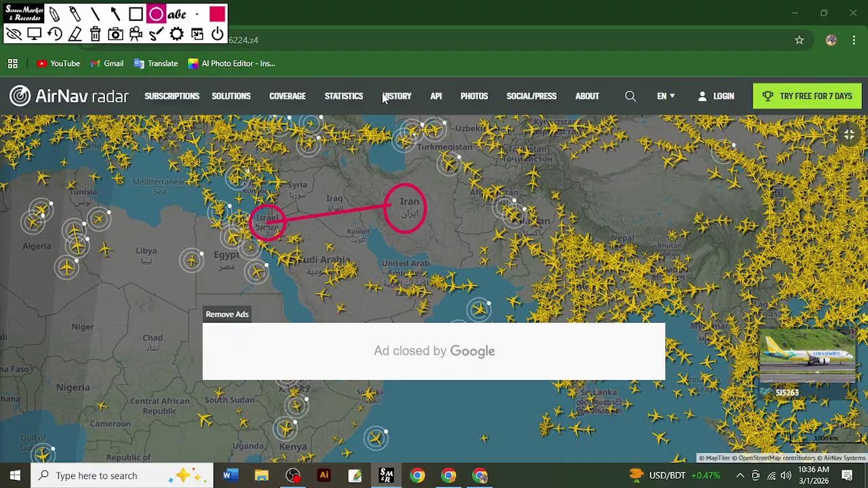
Task: Click the circled aircraft over Libya
Action: pos(192,260)
